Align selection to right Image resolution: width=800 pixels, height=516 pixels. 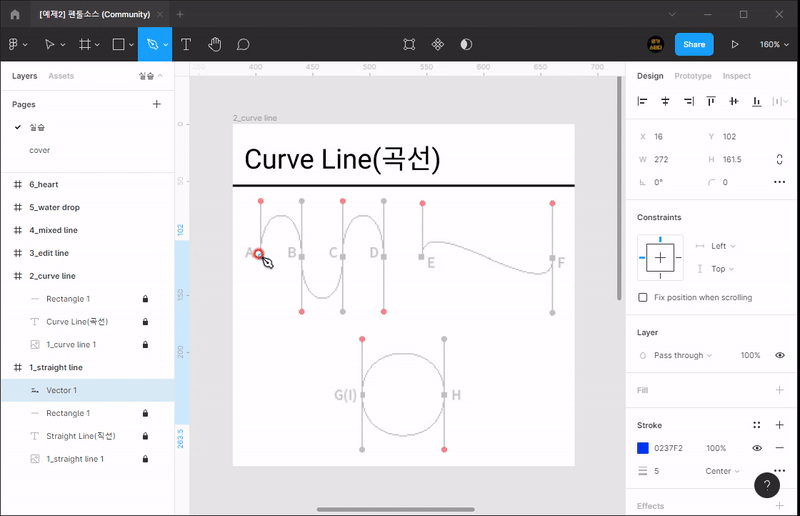point(689,101)
